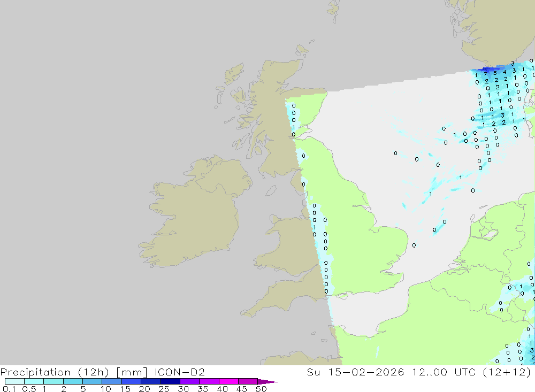This screenshot has height=392, width=535.
Task: Click the '20' legend scale label
Action: [x=144, y=389]
